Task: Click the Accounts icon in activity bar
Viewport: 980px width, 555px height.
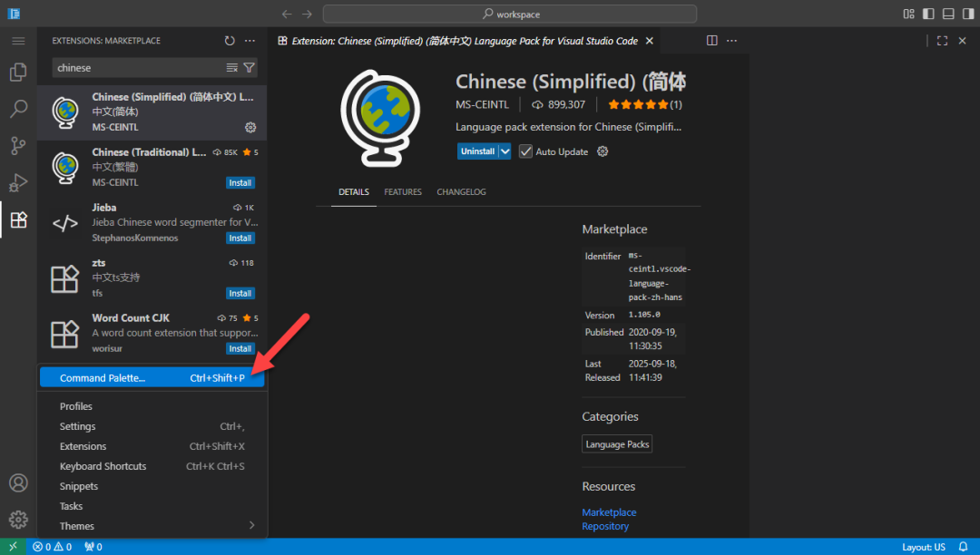Action: (x=18, y=483)
